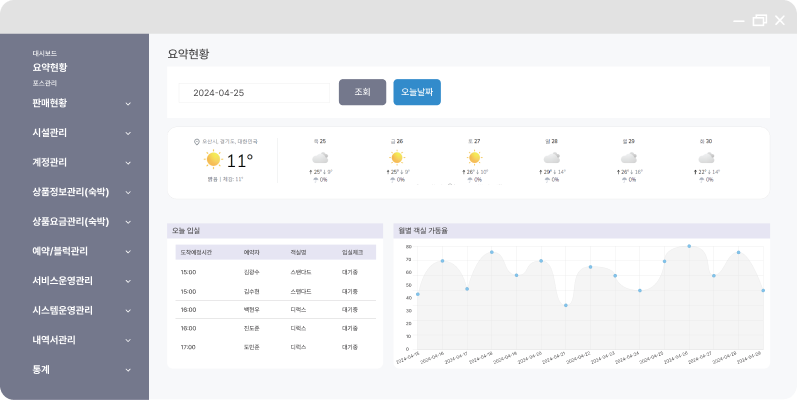Select guest name 김수현 in the table
Image resolution: width=799 pixels, height=400 pixels.
click(252, 291)
